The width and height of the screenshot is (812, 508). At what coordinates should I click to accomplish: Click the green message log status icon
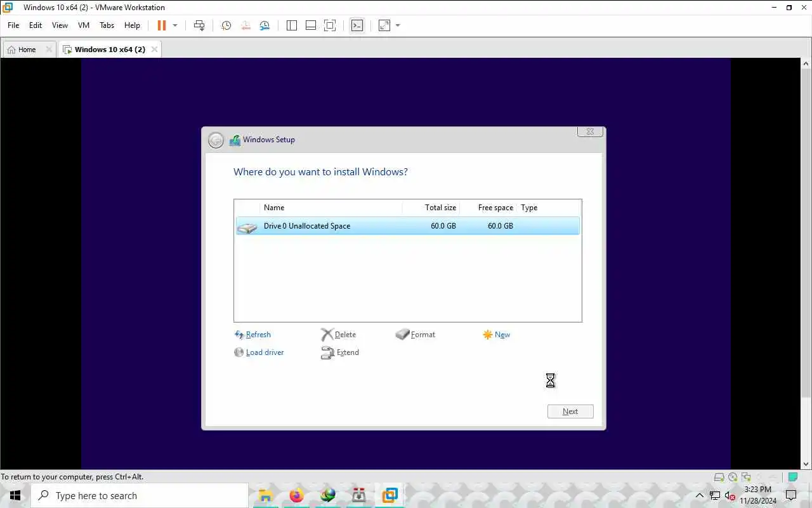(793, 477)
